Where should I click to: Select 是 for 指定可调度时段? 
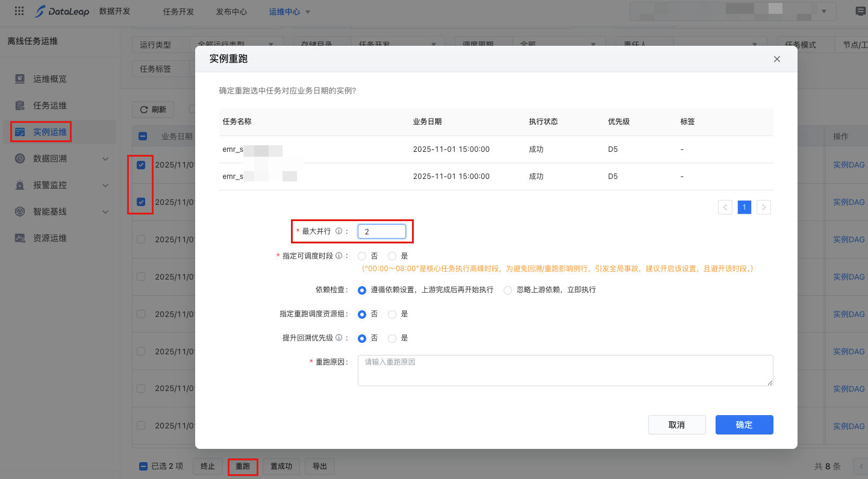click(x=392, y=256)
